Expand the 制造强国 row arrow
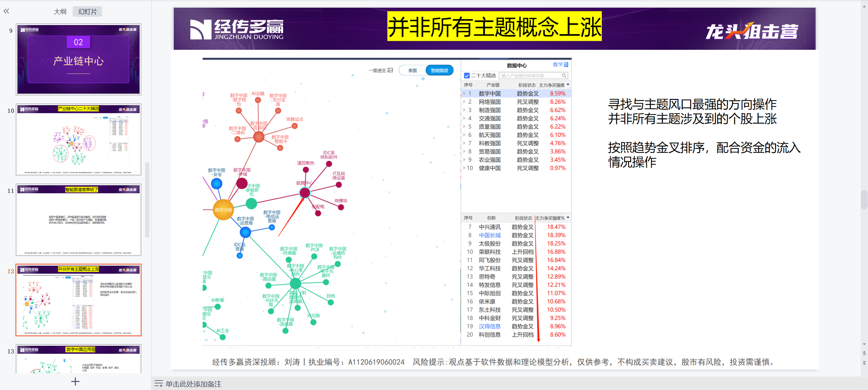The width and height of the screenshot is (868, 390). pyautogui.click(x=464, y=110)
